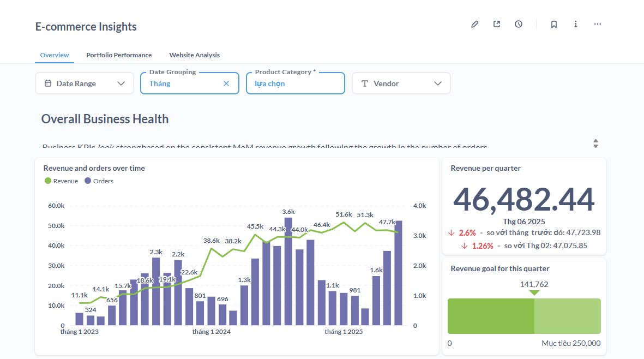
Task: Expand the Vendor dropdown chevron
Action: point(437,83)
